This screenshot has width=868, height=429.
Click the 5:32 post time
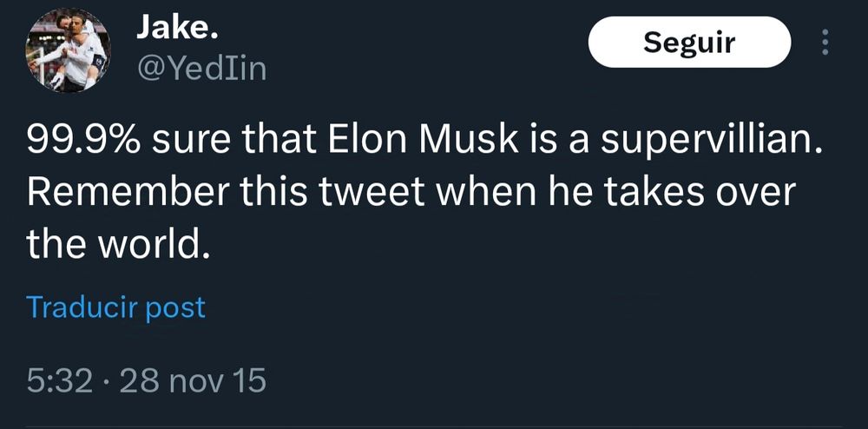pos(59,382)
